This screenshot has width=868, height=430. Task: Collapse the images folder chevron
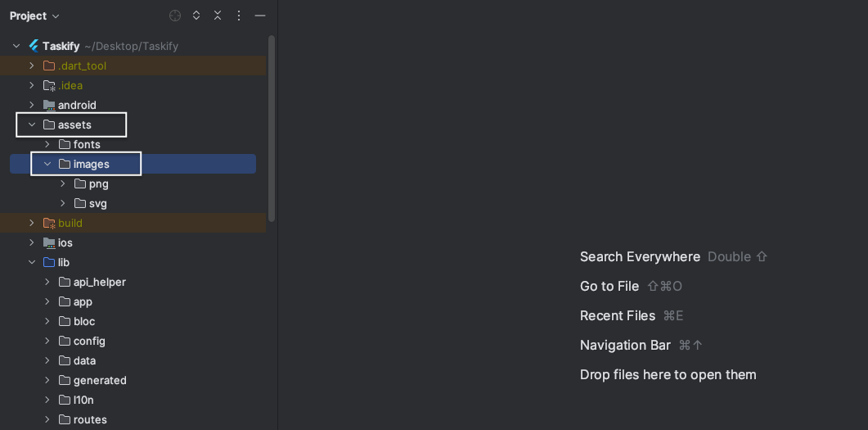[47, 164]
